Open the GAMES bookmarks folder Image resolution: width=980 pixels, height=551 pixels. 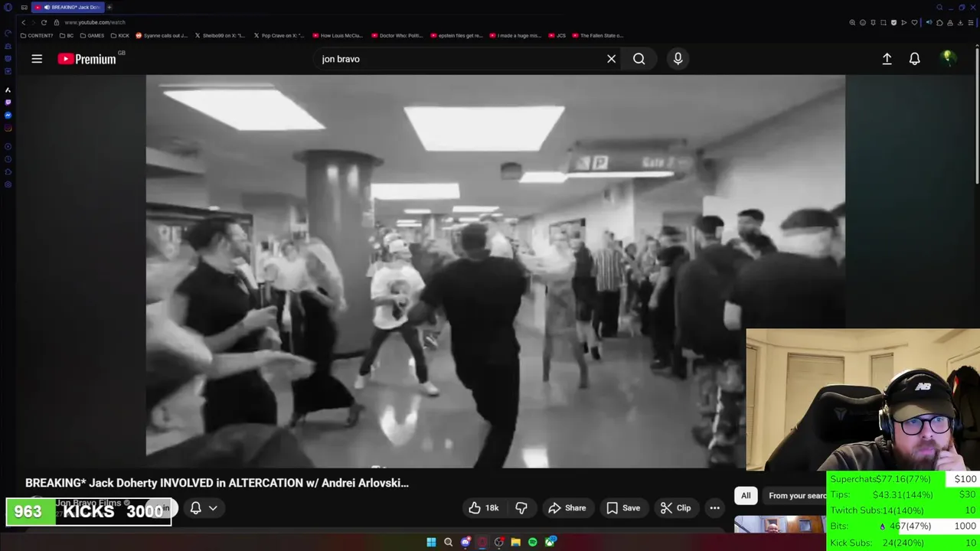(x=92, y=35)
